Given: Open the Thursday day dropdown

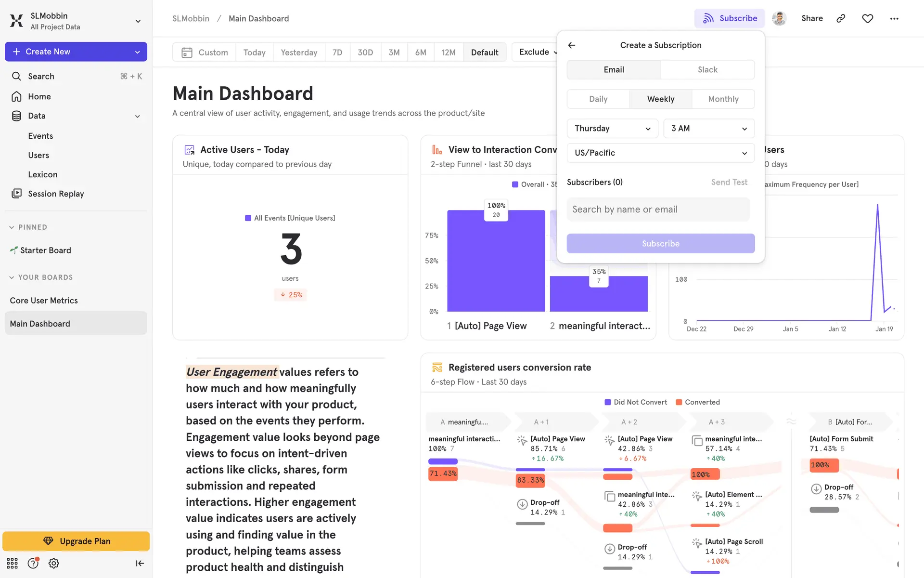Looking at the screenshot, I should click(612, 129).
